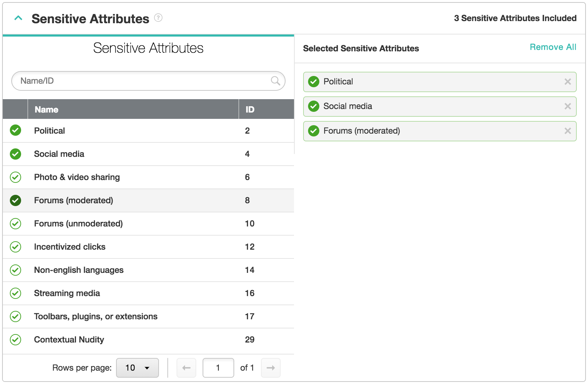Select the Contextual Nudity row
This screenshot has height=384, width=588.
(69, 340)
